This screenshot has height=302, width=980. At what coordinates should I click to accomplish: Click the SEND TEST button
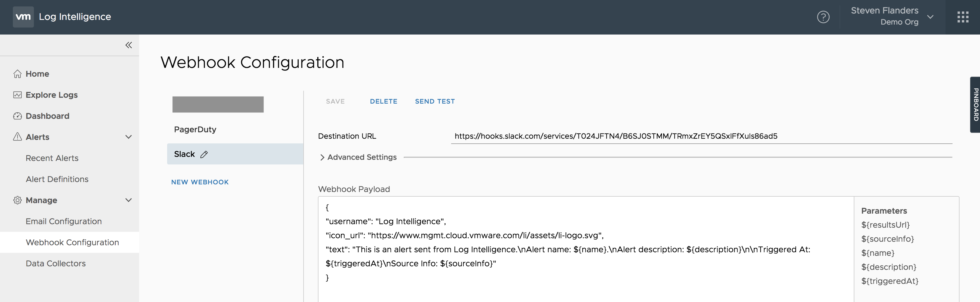click(x=434, y=101)
